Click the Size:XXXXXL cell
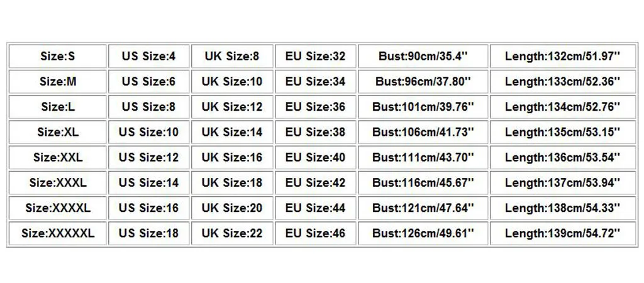The height and width of the screenshot is (283, 644). coord(58,233)
